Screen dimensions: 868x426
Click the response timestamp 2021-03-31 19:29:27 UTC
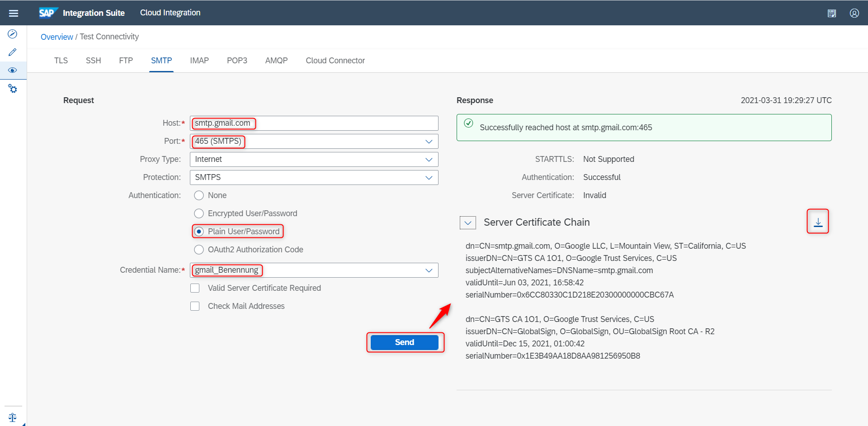(x=786, y=100)
